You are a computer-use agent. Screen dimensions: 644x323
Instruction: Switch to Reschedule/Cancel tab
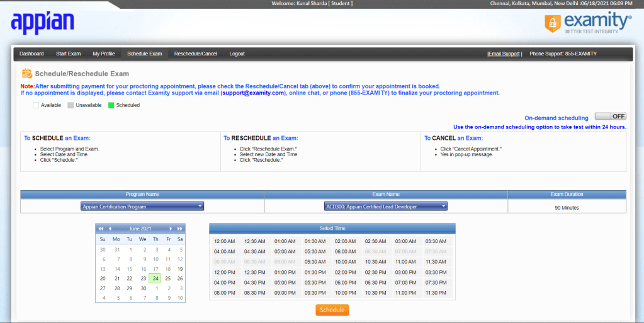[x=196, y=54]
